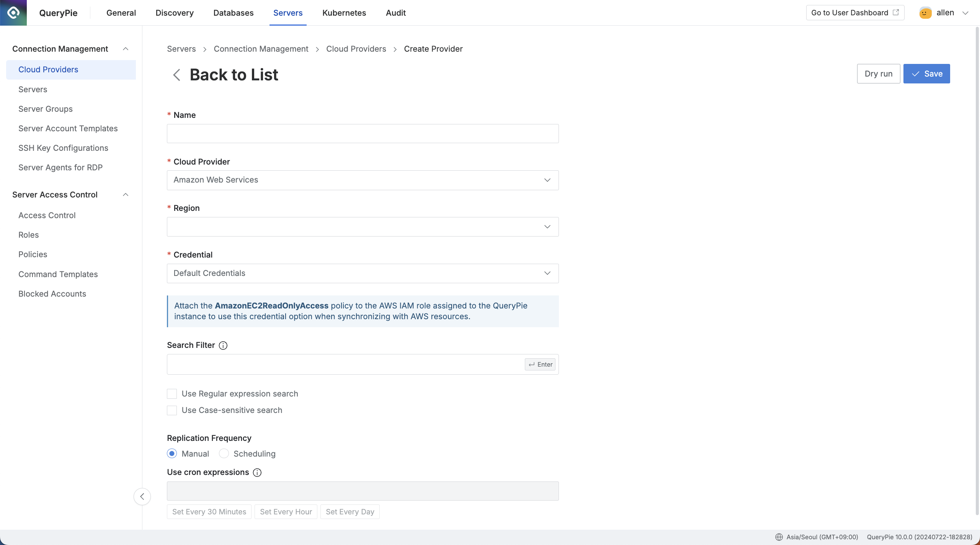Click external link icon on User Dashboard
This screenshot has height=545, width=980.
click(x=896, y=12)
